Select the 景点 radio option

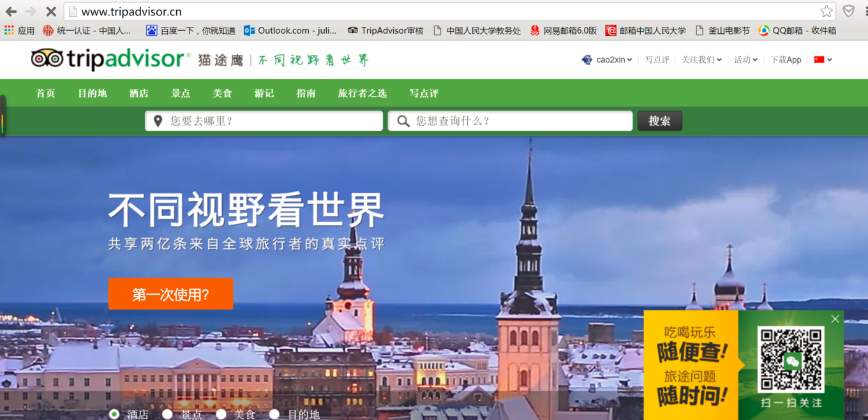[167, 414]
